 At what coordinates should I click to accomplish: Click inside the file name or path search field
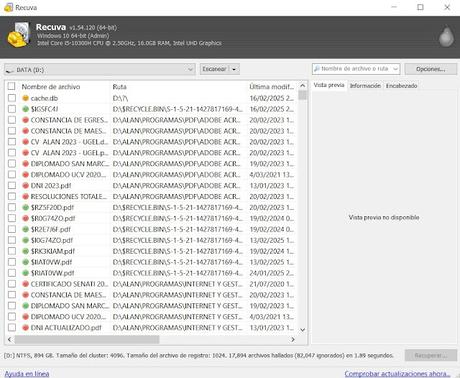coord(355,69)
